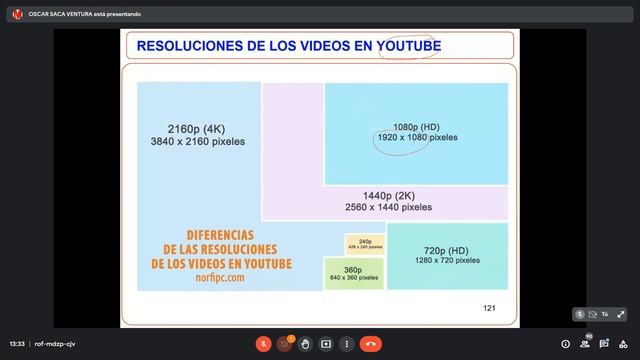Viewport: 640px width, 360px height.
Task: Click slide page number 121
Action: coord(489,308)
